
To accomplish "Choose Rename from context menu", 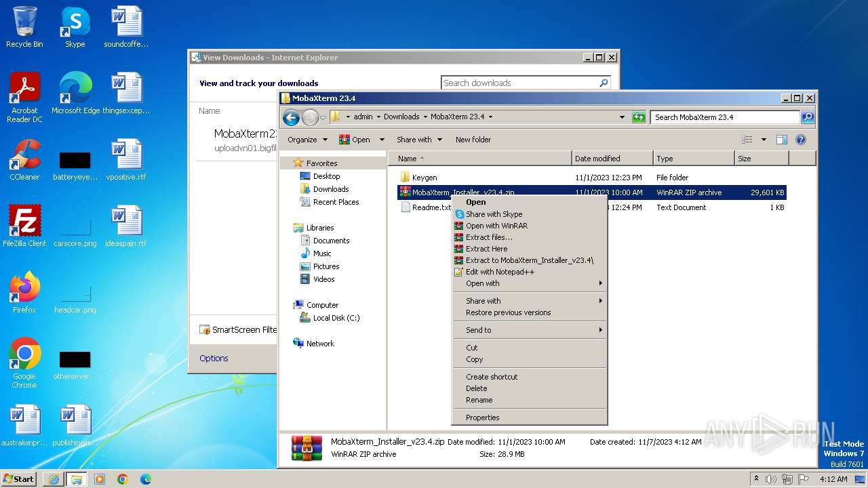I will click(530, 400).
